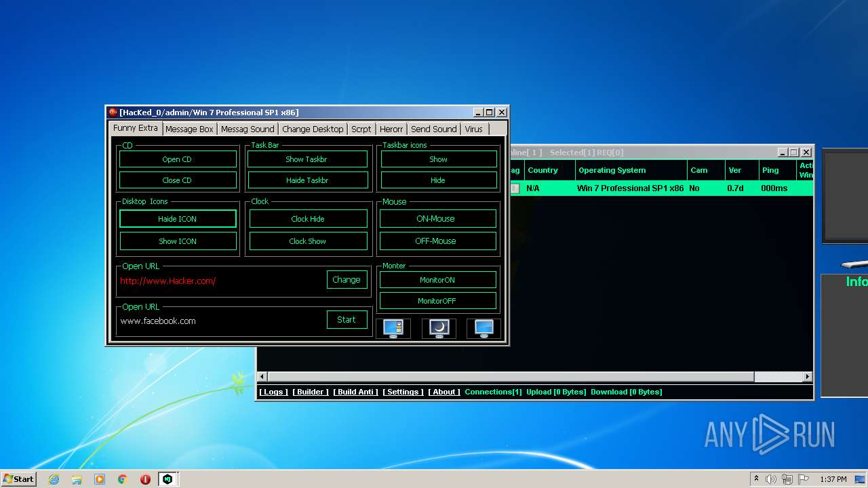Viewport: 868px width, 488px height.
Task: Click the Start button beside the facebook URL
Action: (347, 319)
